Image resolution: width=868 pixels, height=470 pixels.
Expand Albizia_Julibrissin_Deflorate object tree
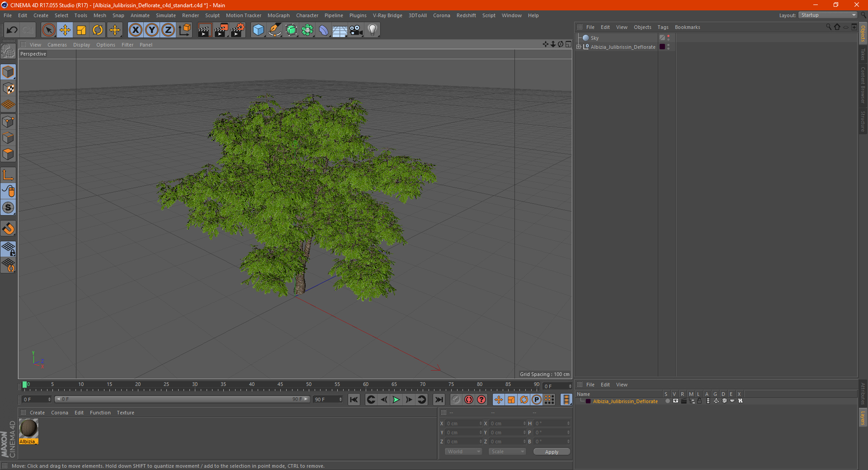pos(579,47)
